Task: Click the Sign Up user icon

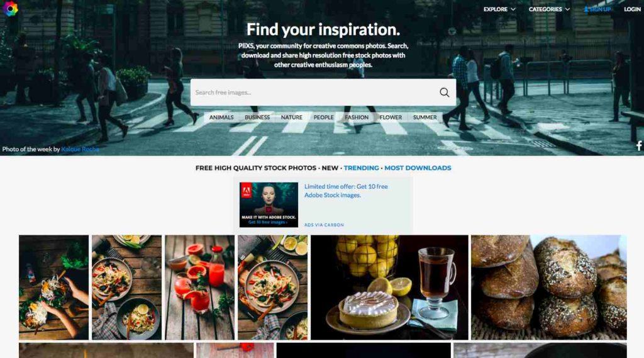Action: (586, 9)
